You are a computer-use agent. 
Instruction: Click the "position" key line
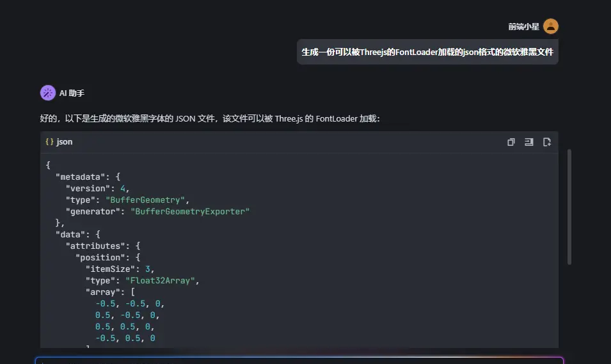(x=108, y=258)
